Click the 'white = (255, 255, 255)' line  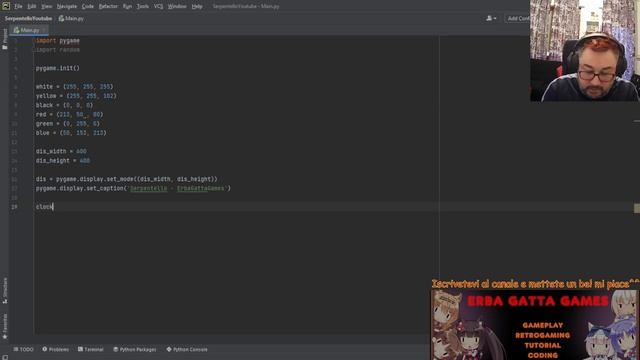pyautogui.click(x=74, y=87)
